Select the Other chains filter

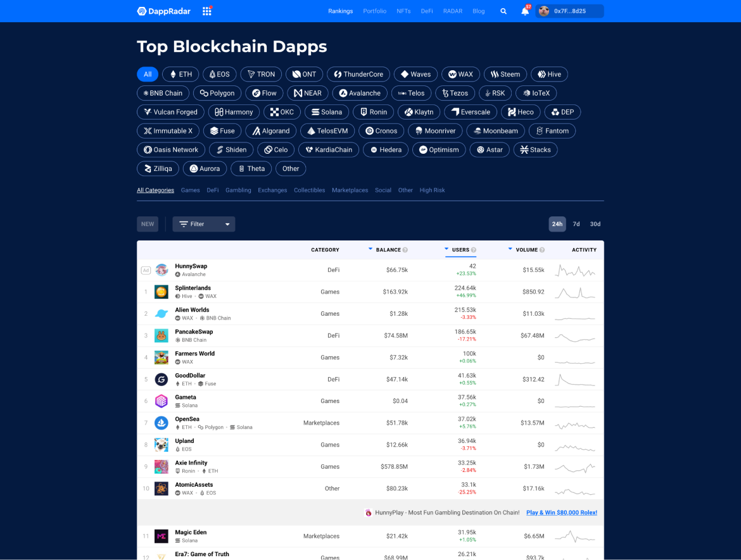click(291, 168)
